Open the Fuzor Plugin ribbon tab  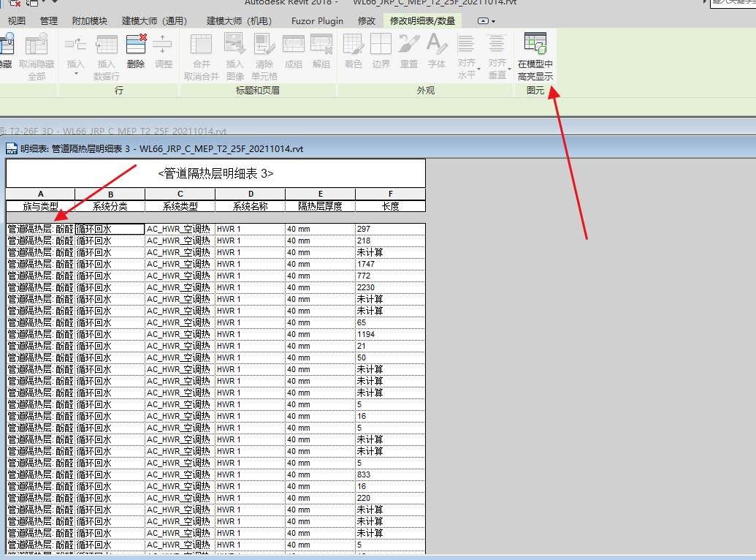click(x=317, y=21)
